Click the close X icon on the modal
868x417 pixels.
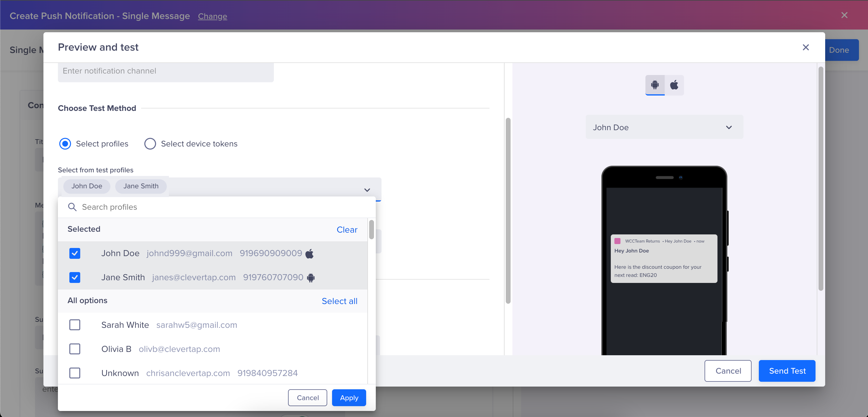coord(806,47)
